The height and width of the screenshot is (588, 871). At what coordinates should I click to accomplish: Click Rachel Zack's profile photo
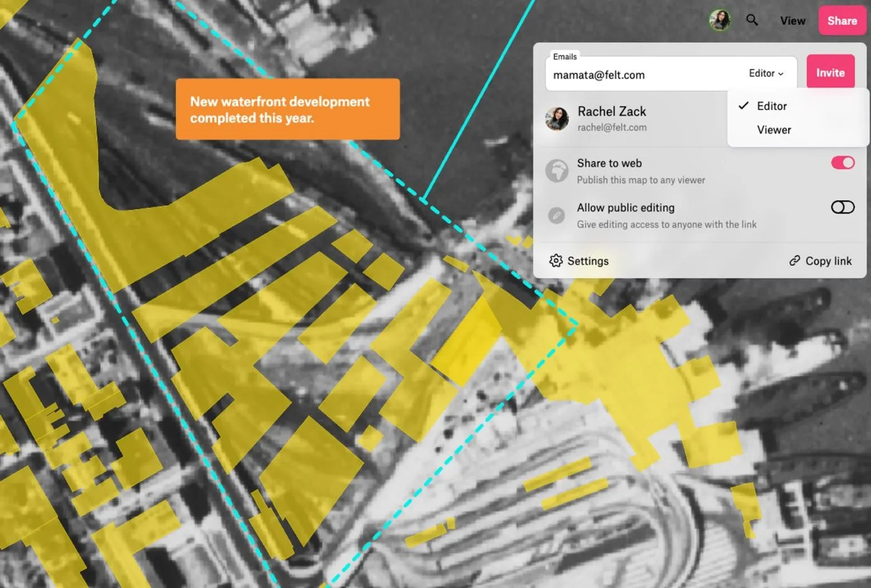(x=557, y=118)
